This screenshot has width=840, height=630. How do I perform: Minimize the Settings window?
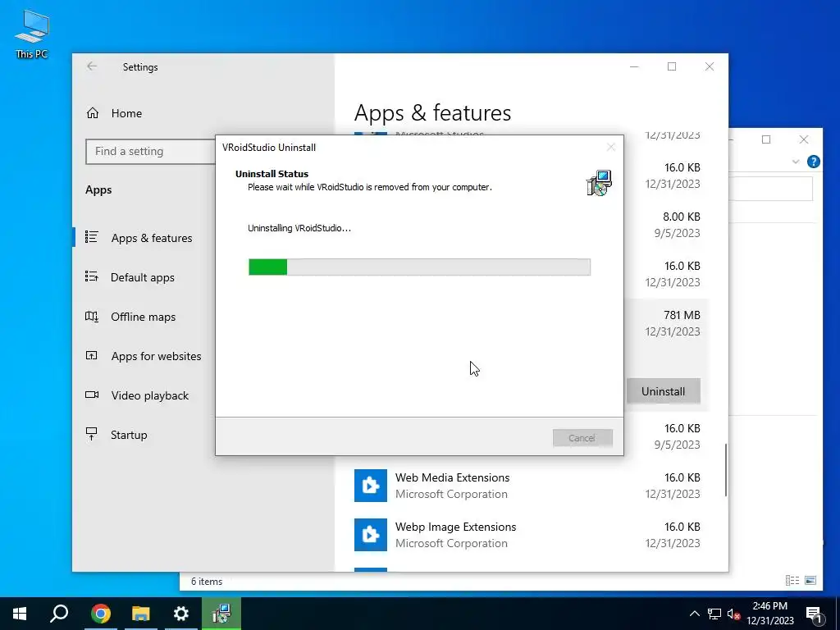tap(634, 66)
